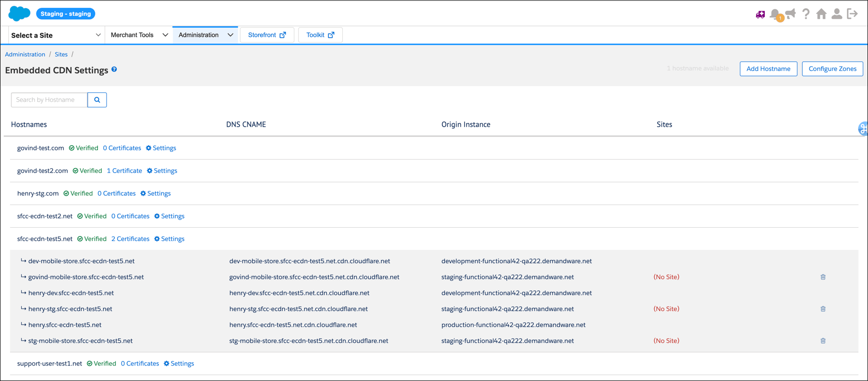Open Settings for sfcc-ecdn-test5.net
868x381 pixels.
click(169, 239)
